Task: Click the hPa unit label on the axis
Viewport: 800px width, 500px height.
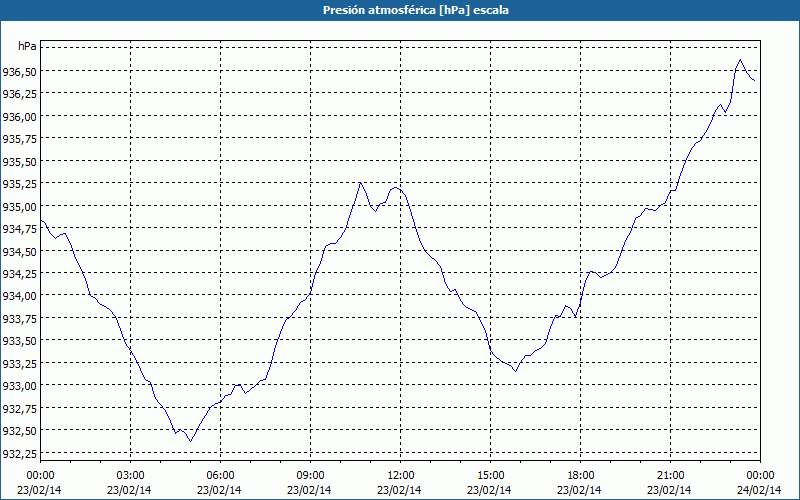Action: 27,46
